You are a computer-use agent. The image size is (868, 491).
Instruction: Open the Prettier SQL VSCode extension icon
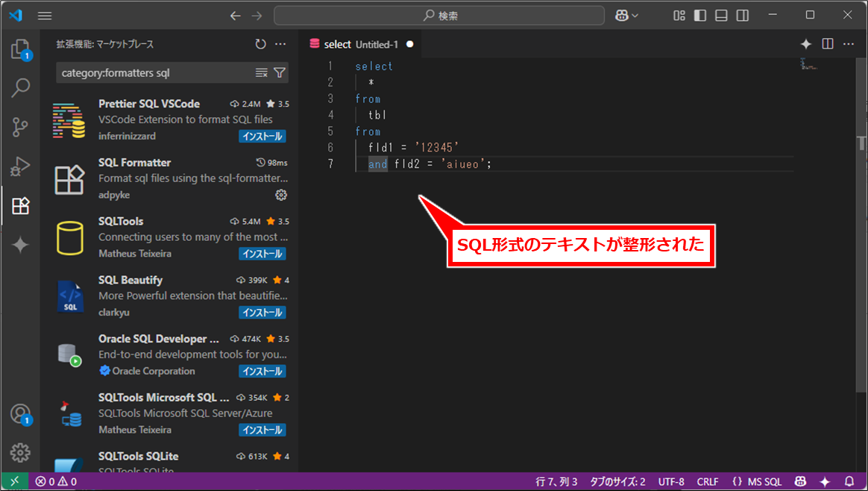pos(69,120)
